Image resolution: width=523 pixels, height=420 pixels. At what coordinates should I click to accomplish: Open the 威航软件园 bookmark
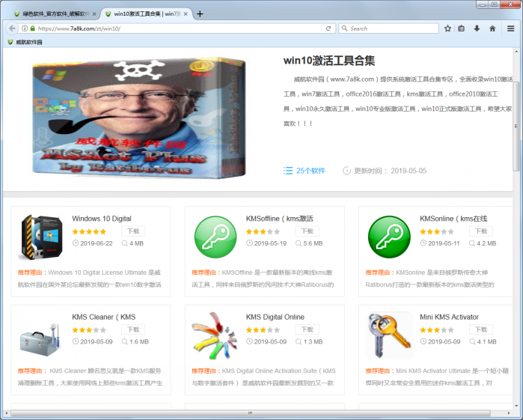pos(25,42)
